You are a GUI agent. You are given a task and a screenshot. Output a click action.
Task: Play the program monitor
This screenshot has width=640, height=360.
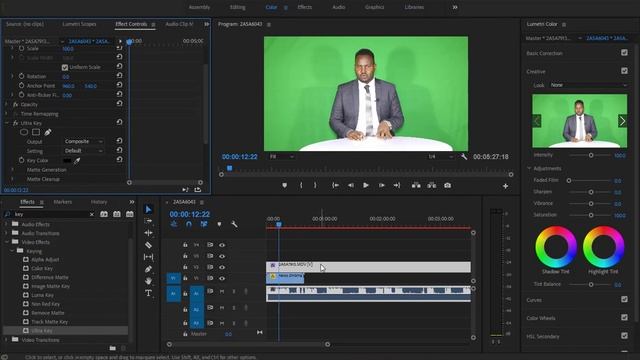pyautogui.click(x=366, y=185)
